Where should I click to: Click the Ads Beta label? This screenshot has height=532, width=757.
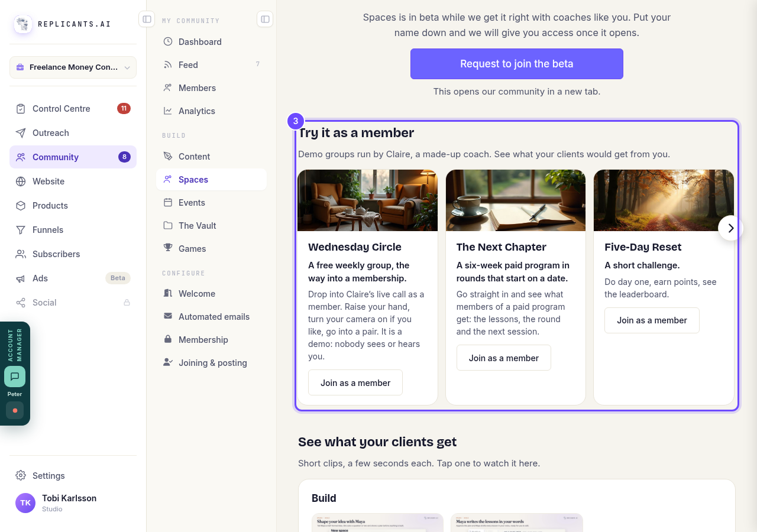point(118,278)
